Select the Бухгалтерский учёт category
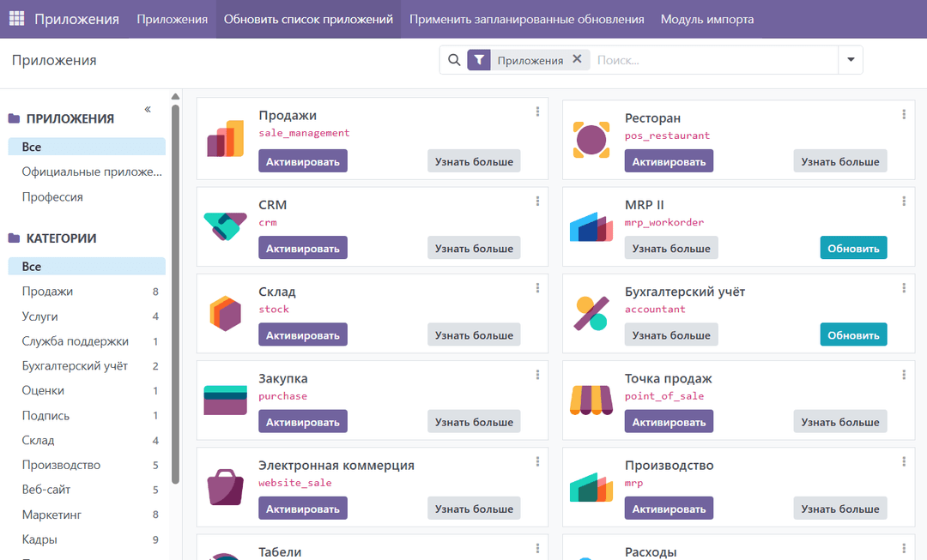This screenshot has width=927, height=560. (87, 365)
